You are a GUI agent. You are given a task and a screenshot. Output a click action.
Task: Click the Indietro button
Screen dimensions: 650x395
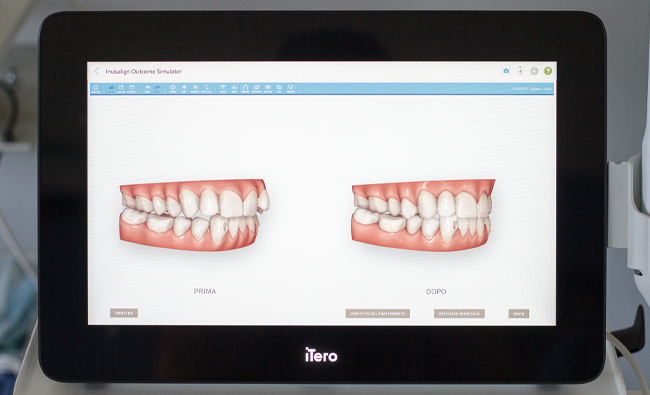coord(124,313)
